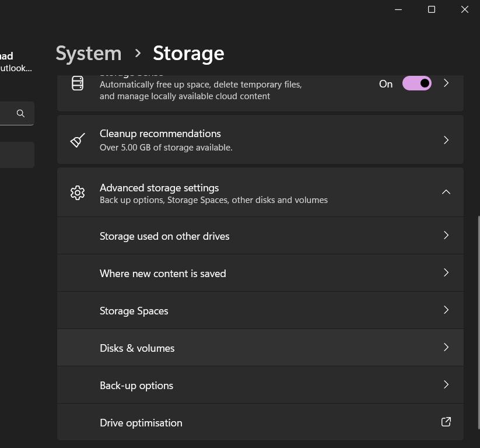
Task: Select the Storage Spaces option
Action: click(x=134, y=311)
